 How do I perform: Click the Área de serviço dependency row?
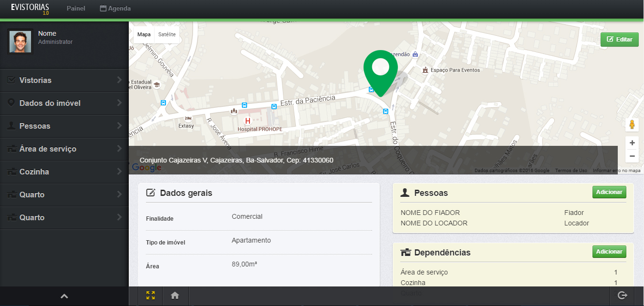tap(513, 272)
